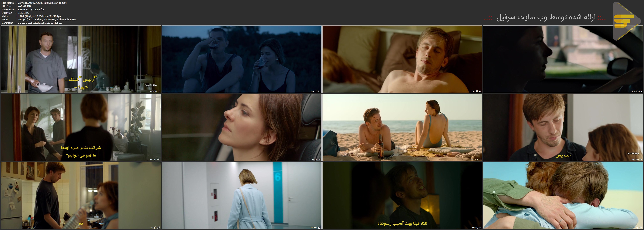Image resolution: width=644 pixels, height=230 pixels.
Task: Click the blue coat hallway thumbnail at 01:02:53
Action: click(242, 195)
